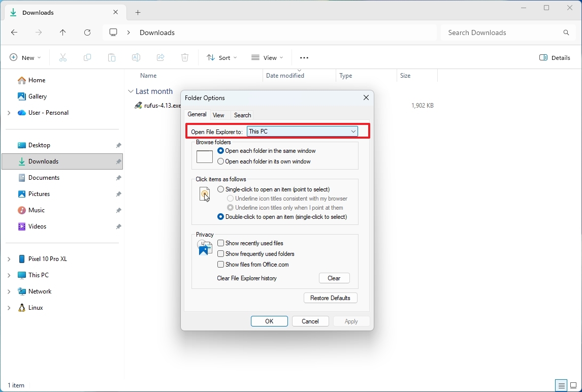Open the New item menu in toolbar
The width and height of the screenshot is (582, 392).
point(24,57)
